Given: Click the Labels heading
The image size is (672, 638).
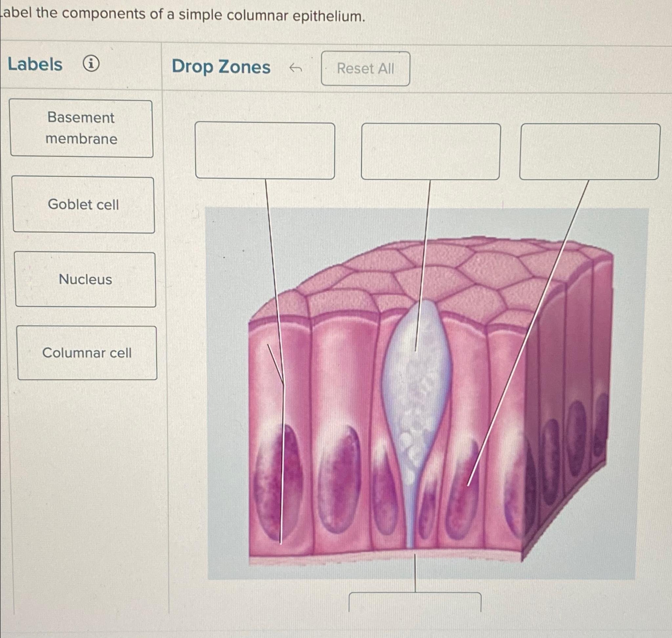Looking at the screenshot, I should [35, 64].
